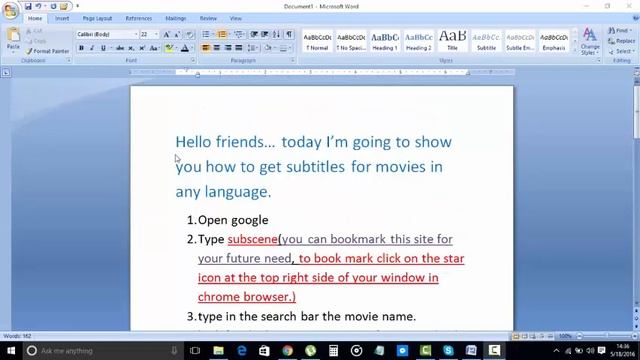Toggle Strikethrough formatting

[120, 48]
